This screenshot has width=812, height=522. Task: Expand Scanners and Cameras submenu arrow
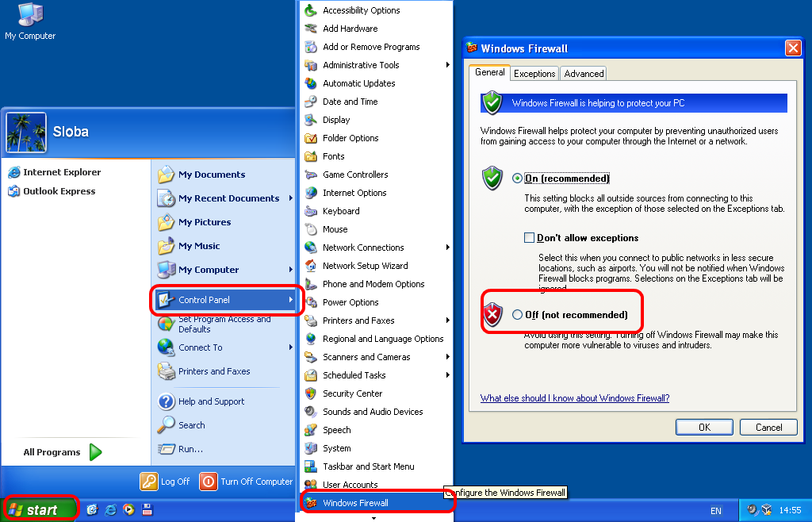click(447, 357)
